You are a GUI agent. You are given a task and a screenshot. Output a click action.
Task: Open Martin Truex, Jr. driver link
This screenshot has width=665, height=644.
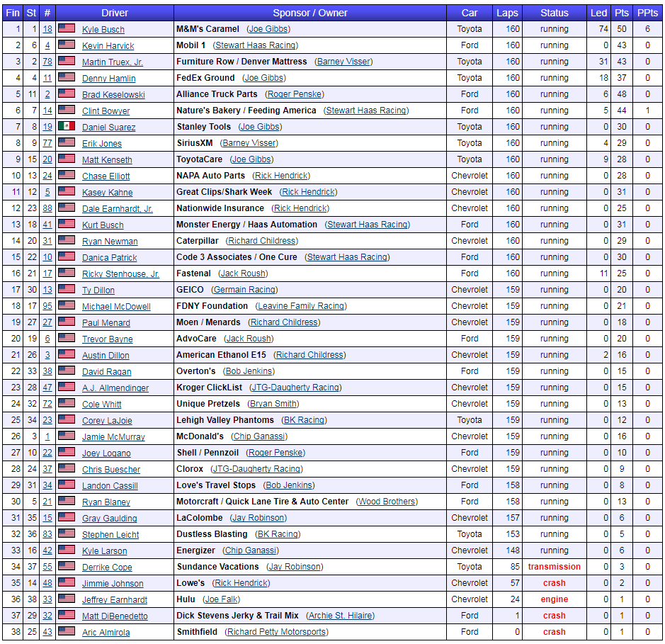(113, 62)
